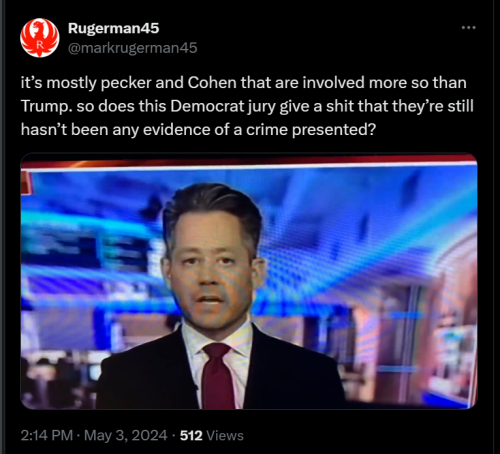Click the May 3, 2024 date
Viewport: 500px width, 454px height.
point(125,435)
